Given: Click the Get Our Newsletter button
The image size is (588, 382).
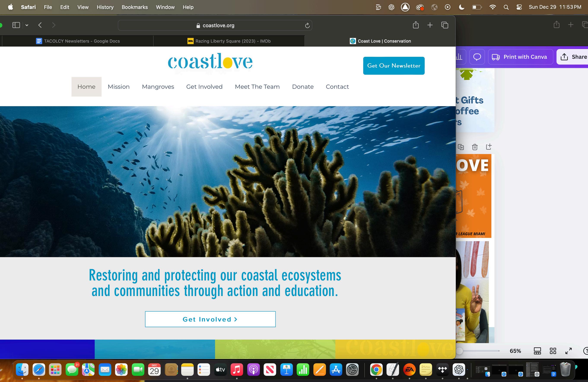Looking at the screenshot, I should [394, 66].
